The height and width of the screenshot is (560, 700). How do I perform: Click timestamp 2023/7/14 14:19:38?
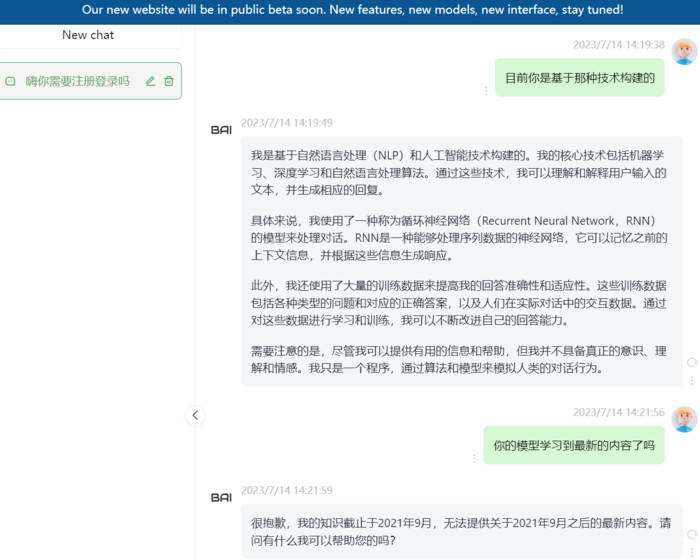(619, 45)
